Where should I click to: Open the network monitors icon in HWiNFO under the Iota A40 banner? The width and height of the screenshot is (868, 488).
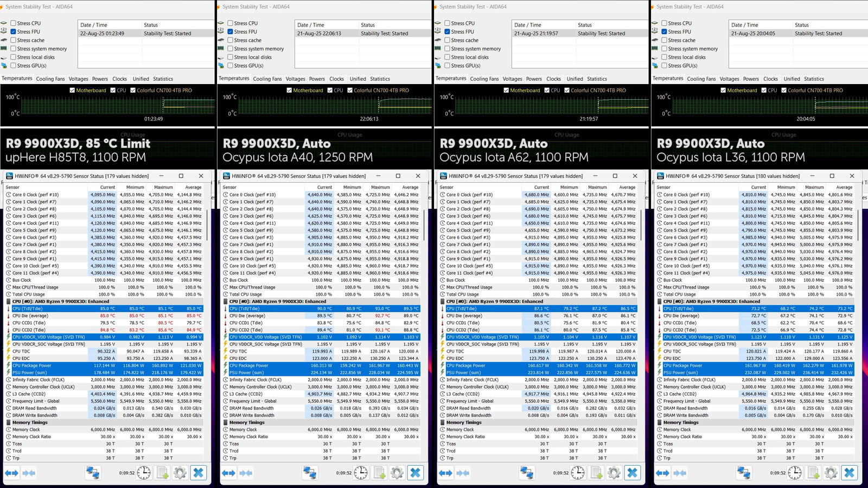click(310, 473)
